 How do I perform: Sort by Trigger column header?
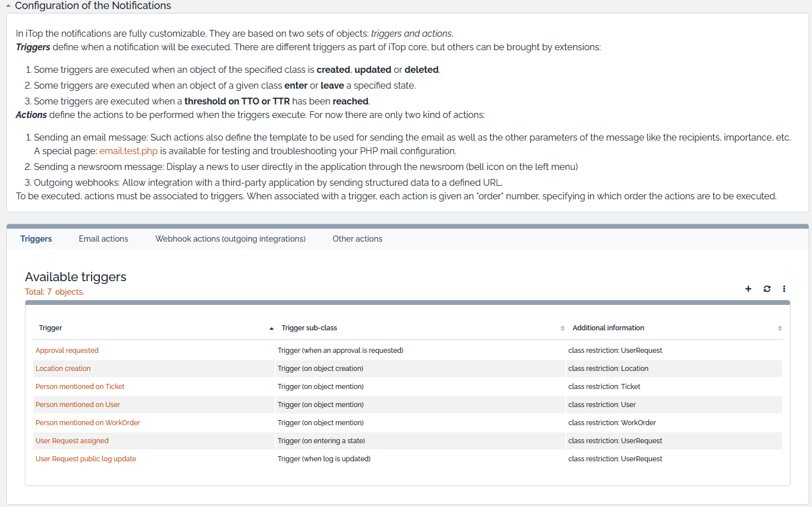point(50,328)
